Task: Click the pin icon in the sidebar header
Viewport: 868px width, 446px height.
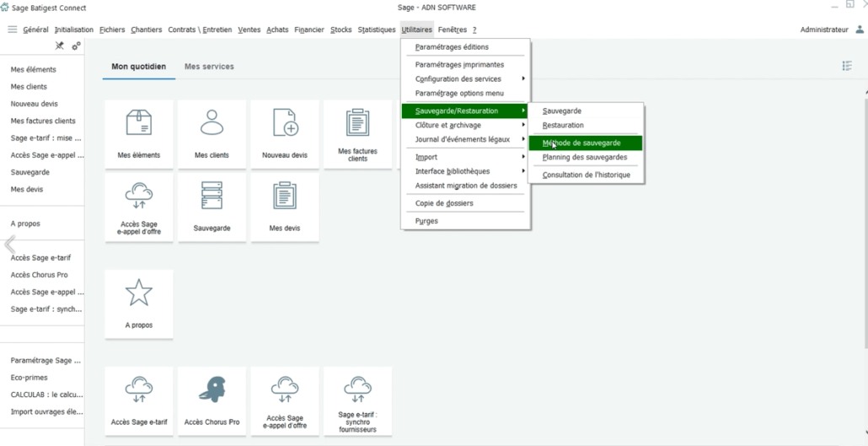Action: [60, 46]
